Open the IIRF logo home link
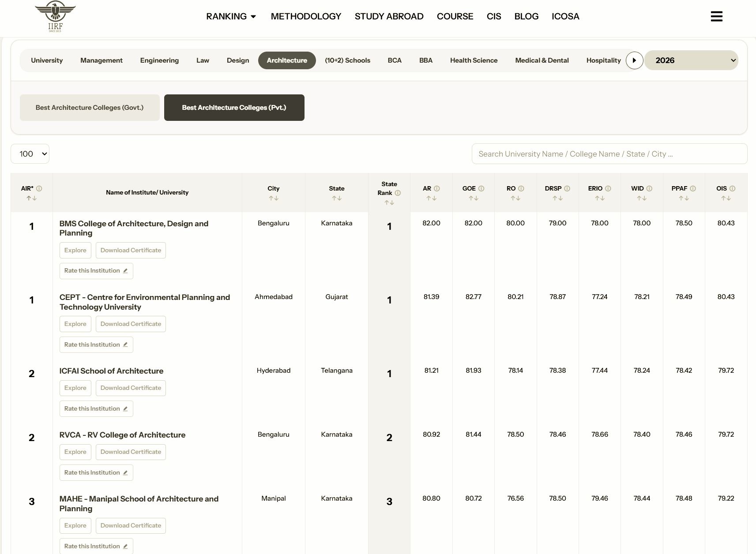Viewport: 756px width, 554px height. [55, 17]
